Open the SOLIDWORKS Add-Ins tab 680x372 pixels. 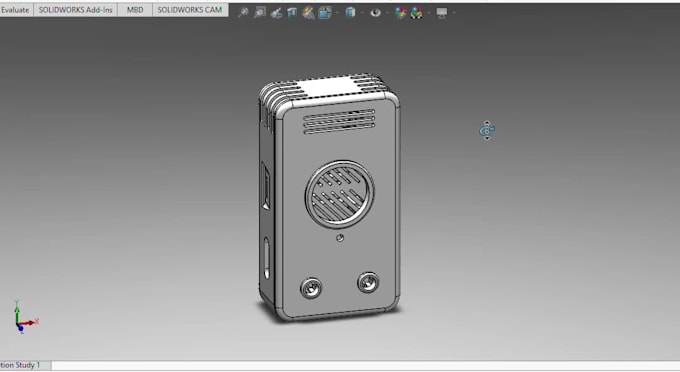click(75, 10)
